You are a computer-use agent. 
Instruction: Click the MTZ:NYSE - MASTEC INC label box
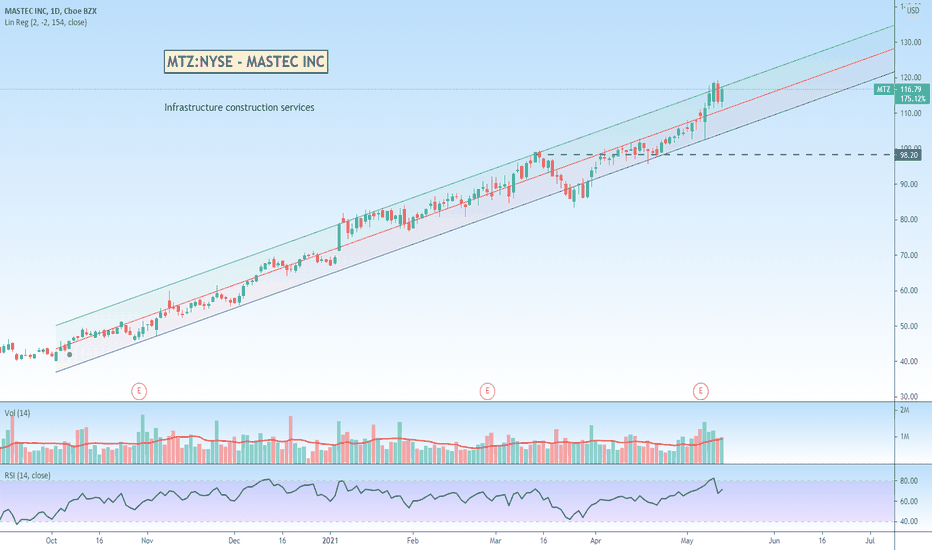[245, 62]
